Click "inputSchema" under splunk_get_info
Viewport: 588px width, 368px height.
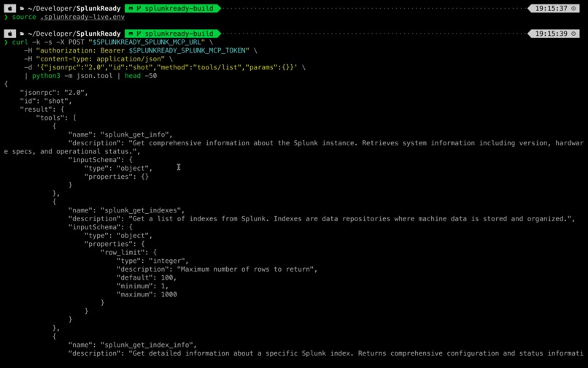tap(96, 160)
